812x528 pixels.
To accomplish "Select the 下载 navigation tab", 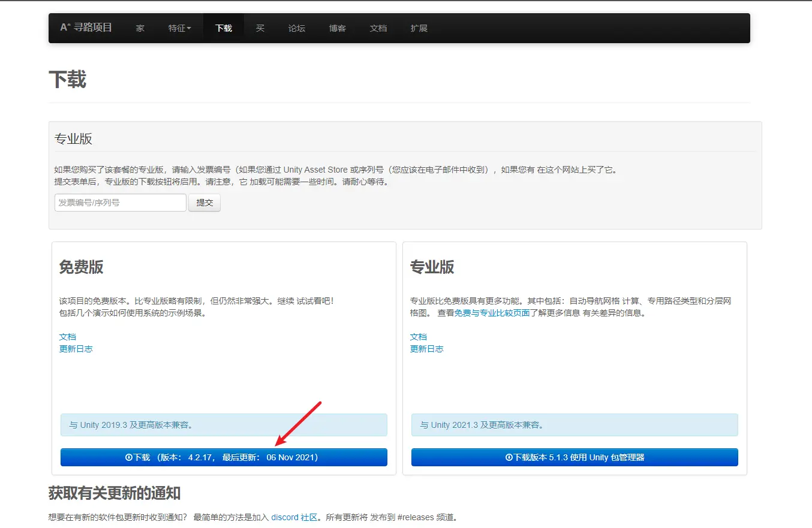I will tap(224, 28).
